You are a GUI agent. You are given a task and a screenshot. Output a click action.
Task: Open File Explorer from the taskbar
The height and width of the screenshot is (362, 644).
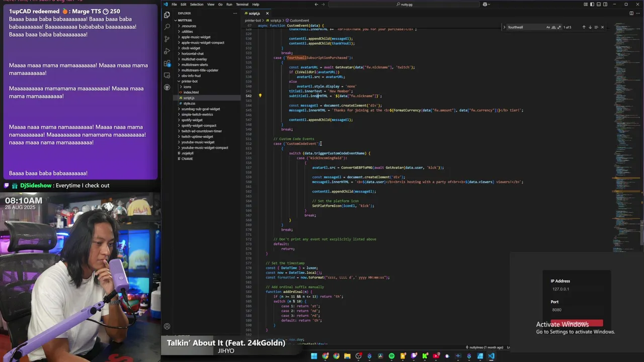(347, 356)
